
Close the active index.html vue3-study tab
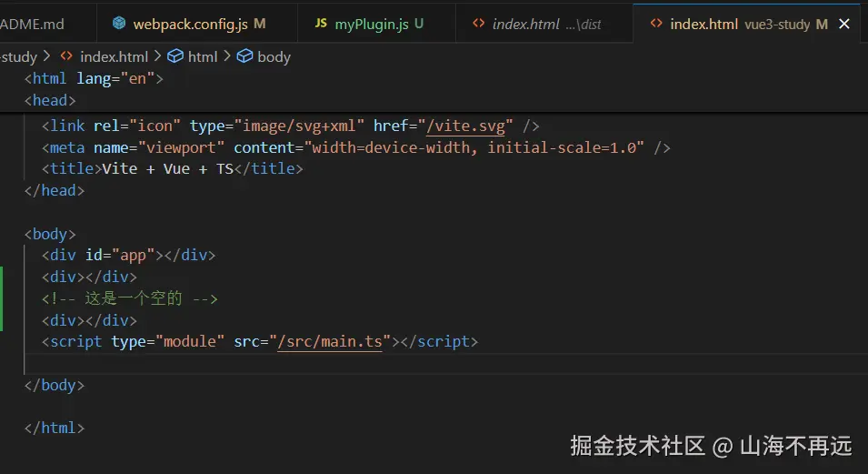click(844, 25)
